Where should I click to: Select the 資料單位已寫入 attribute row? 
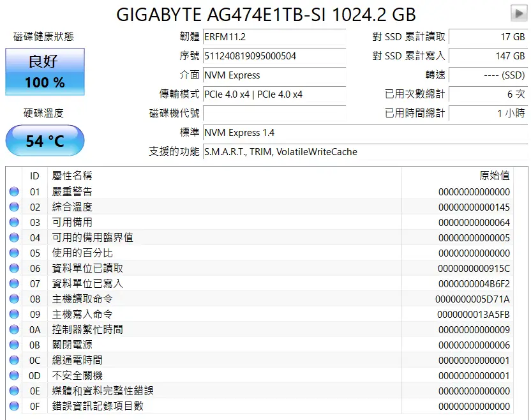tap(255, 283)
